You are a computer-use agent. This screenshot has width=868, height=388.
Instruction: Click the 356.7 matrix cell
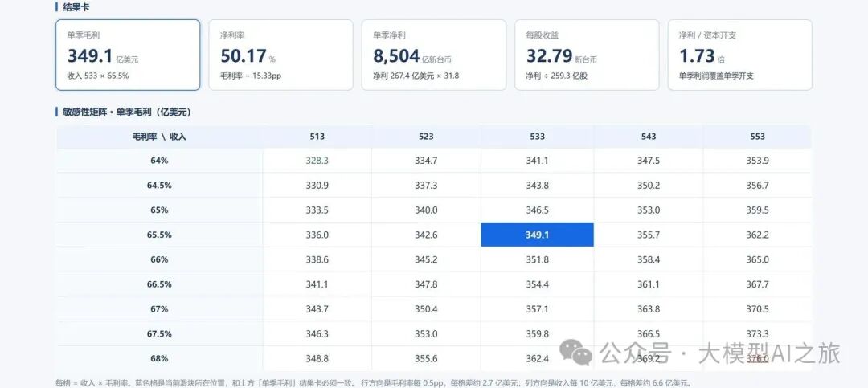click(x=757, y=186)
